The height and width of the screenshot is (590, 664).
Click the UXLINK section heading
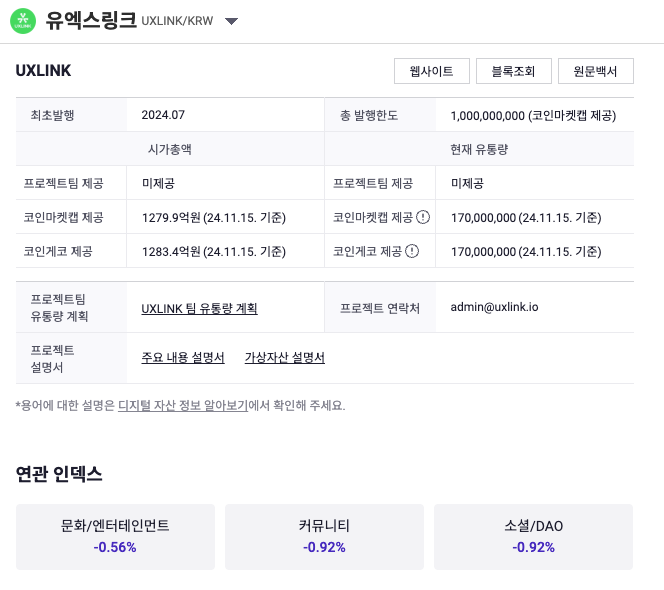pyautogui.click(x=43, y=71)
